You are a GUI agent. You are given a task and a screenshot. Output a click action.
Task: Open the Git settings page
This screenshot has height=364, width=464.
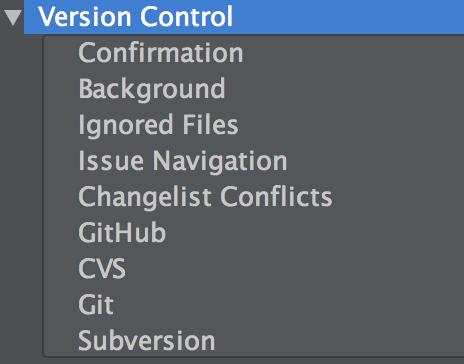[x=96, y=304]
